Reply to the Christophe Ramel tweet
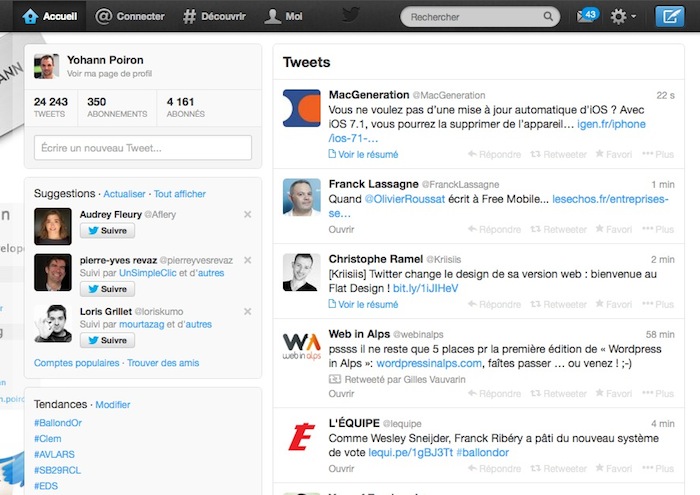 coord(494,304)
